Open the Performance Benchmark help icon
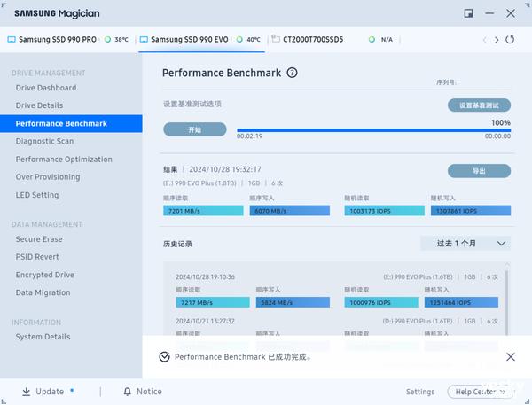532x405 pixels. coord(292,73)
